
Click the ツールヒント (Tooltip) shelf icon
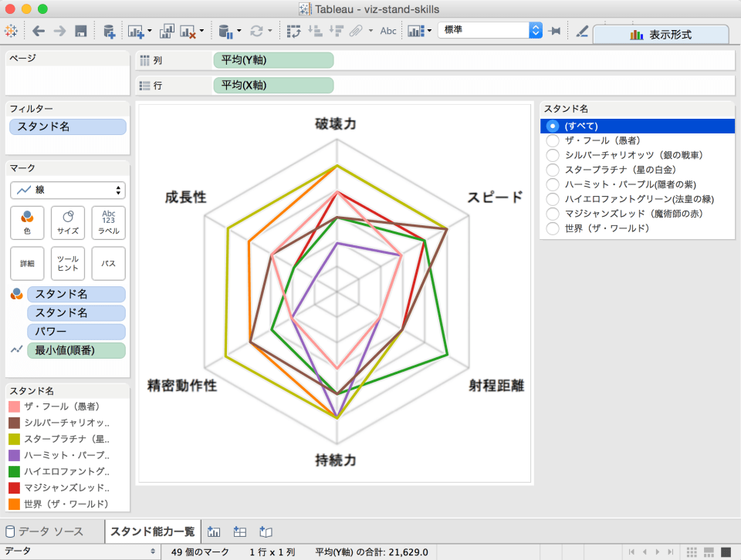(67, 263)
